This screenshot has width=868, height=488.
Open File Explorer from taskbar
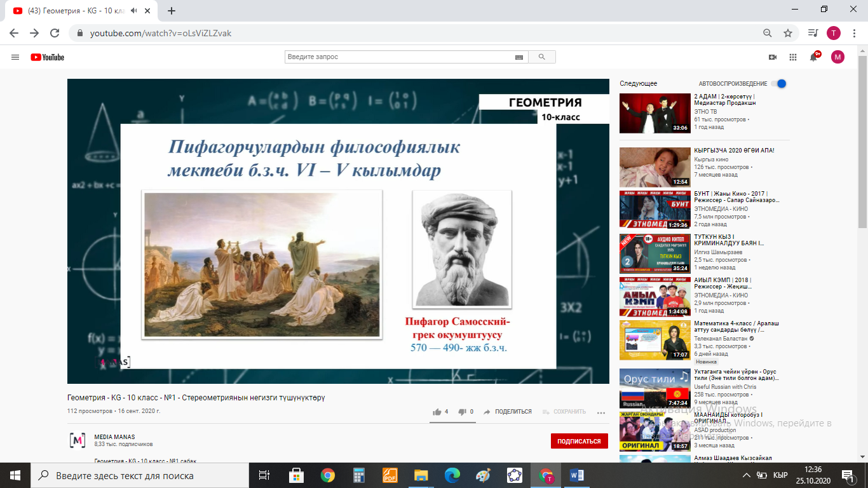click(x=421, y=475)
